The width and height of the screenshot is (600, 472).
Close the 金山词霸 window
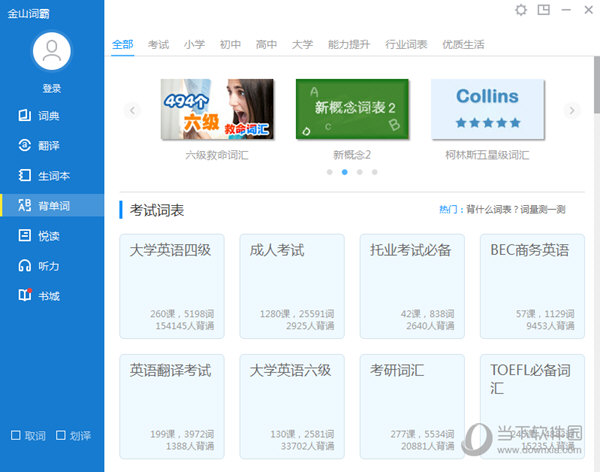click(589, 10)
